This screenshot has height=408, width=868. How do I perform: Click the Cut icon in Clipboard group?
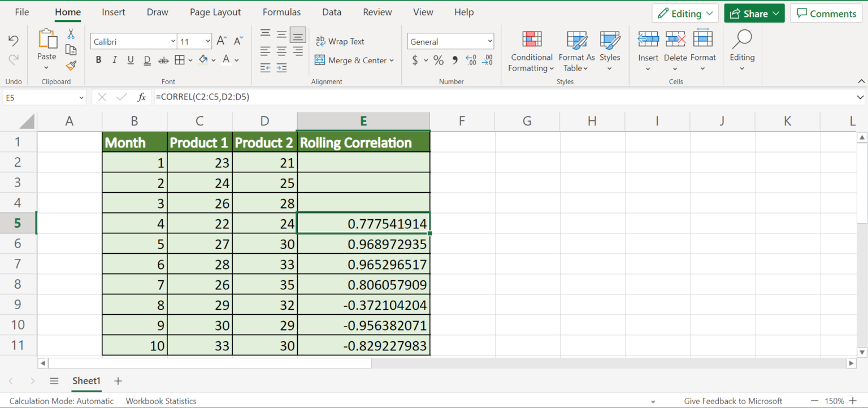71,34
